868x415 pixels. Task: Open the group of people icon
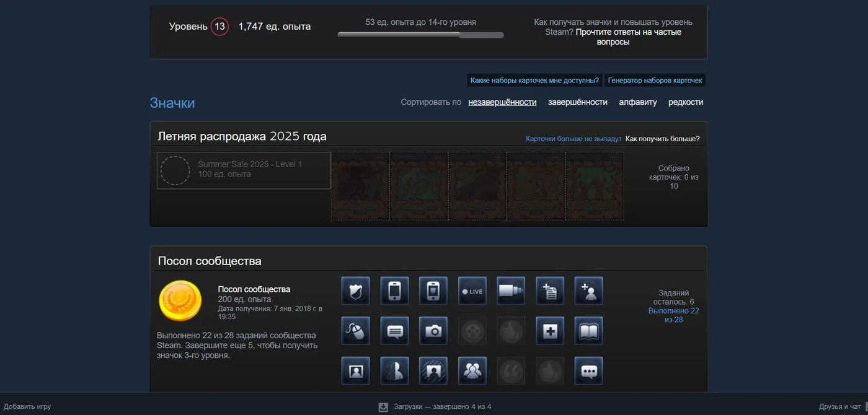[x=472, y=370]
